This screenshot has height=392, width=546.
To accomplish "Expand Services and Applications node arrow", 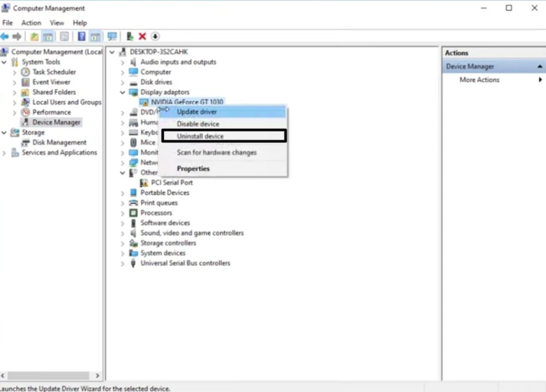I will [x=4, y=153].
